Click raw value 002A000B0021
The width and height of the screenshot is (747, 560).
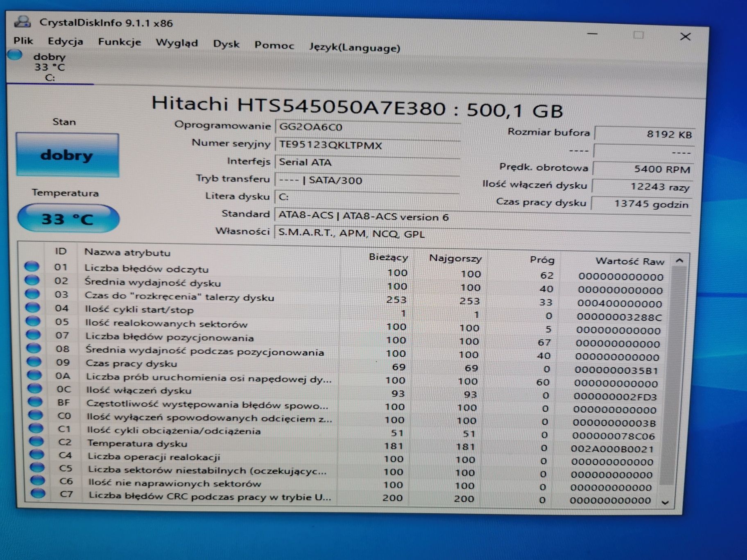612,449
